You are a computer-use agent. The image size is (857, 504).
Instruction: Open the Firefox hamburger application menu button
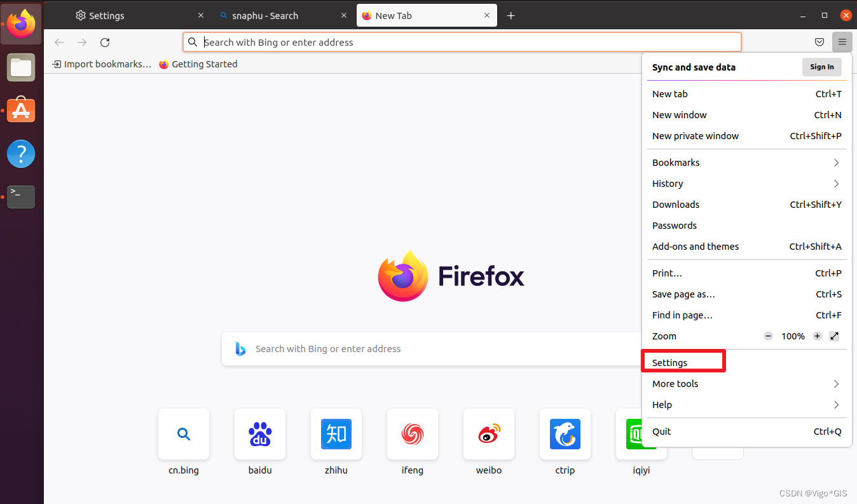(x=842, y=42)
